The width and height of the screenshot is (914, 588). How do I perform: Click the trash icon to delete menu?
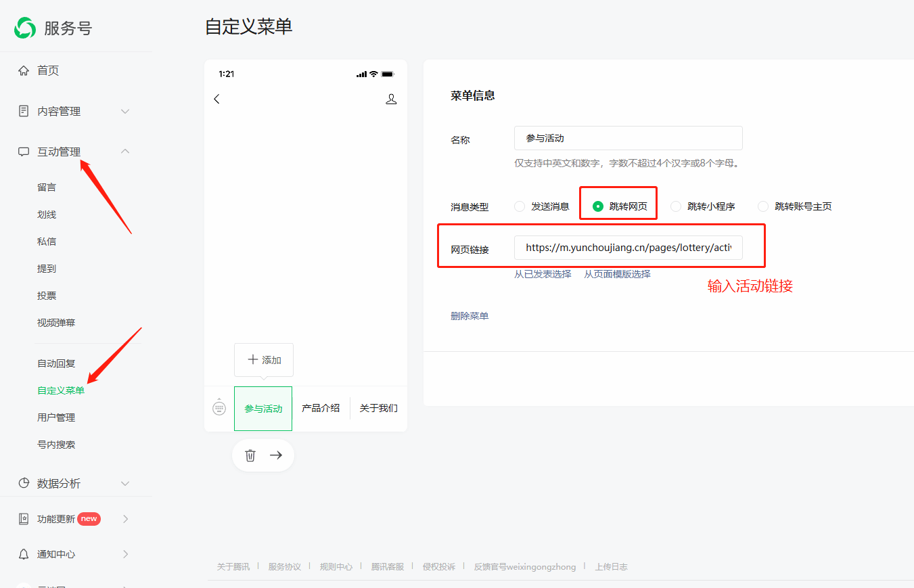(x=250, y=455)
